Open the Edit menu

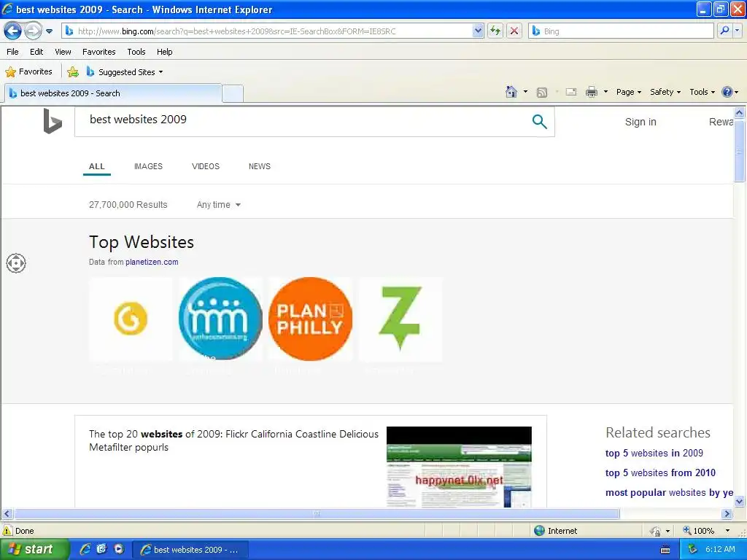(x=36, y=52)
